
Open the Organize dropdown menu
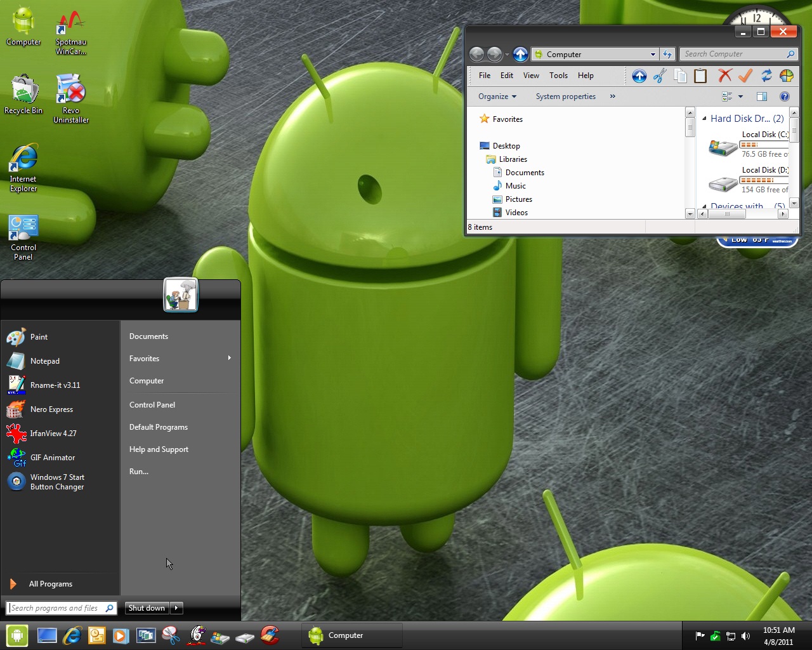pos(497,96)
